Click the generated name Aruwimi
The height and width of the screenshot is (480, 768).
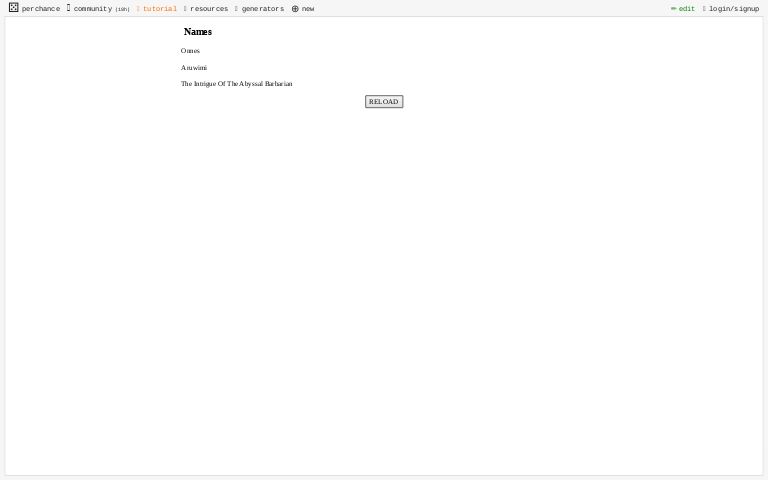(x=194, y=68)
